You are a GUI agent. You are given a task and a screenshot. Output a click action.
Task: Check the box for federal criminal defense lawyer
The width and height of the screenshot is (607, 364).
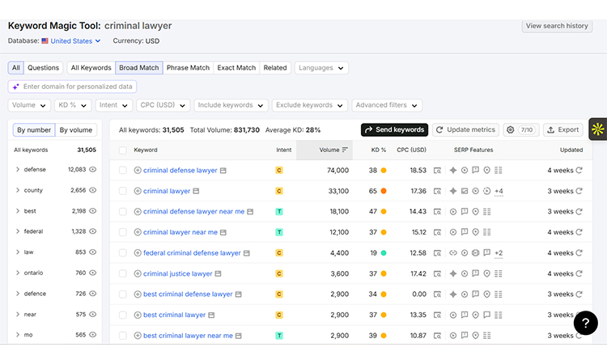point(123,253)
